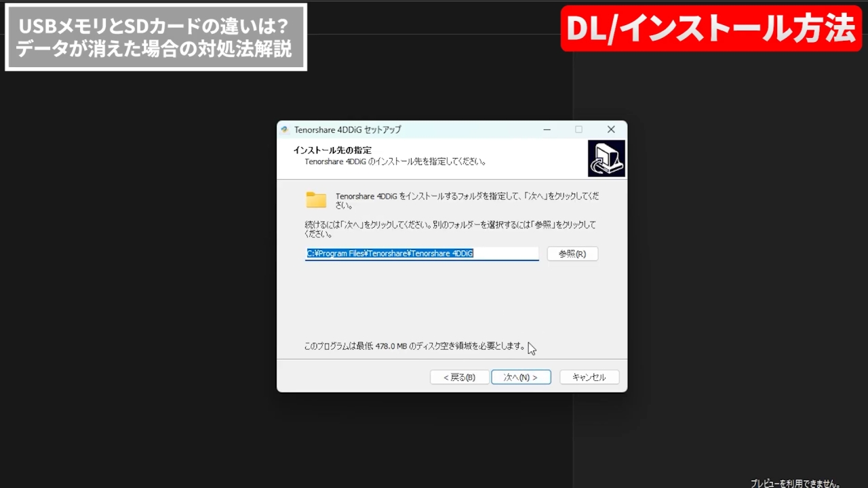The image size is (868, 488).
Task: Click the インストール先の指定 heading
Action: click(332, 150)
